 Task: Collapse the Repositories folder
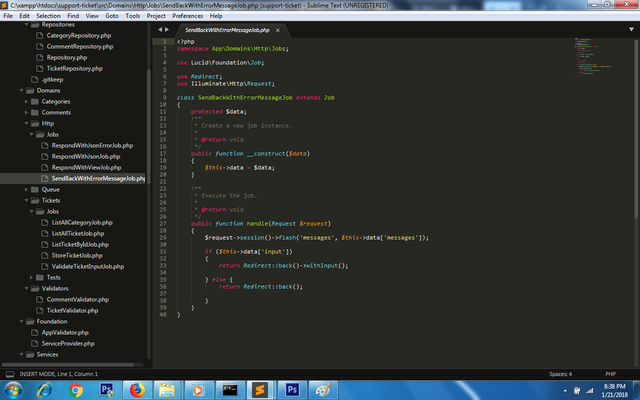click(27, 24)
